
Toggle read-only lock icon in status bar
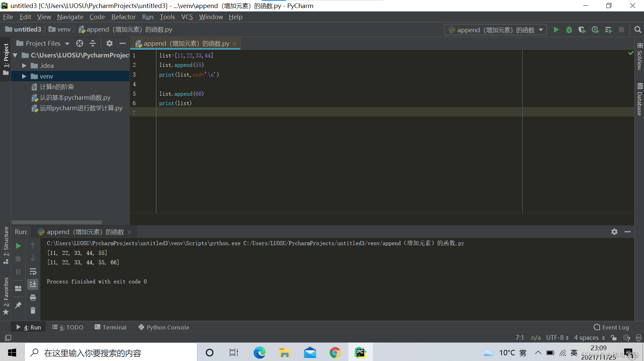[614, 337]
